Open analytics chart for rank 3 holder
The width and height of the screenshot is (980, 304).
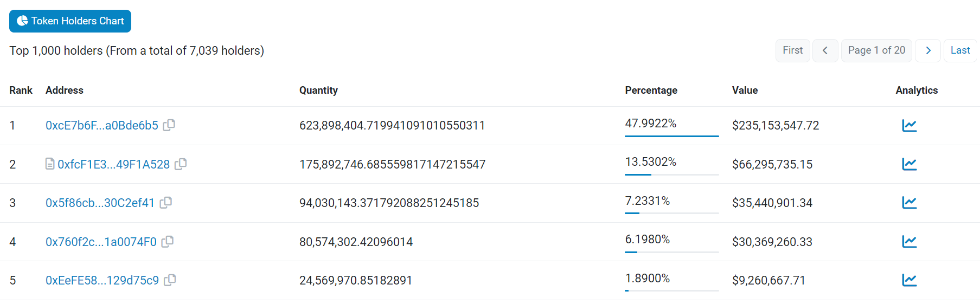coord(909,203)
